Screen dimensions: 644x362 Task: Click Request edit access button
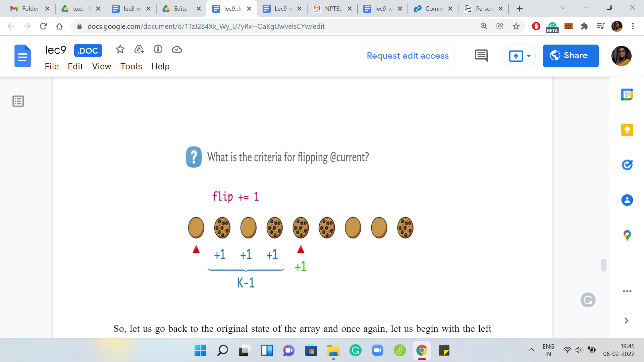pyautogui.click(x=408, y=56)
